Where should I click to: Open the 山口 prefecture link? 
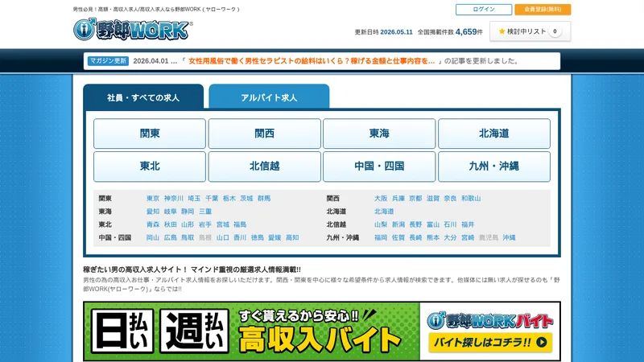point(223,237)
